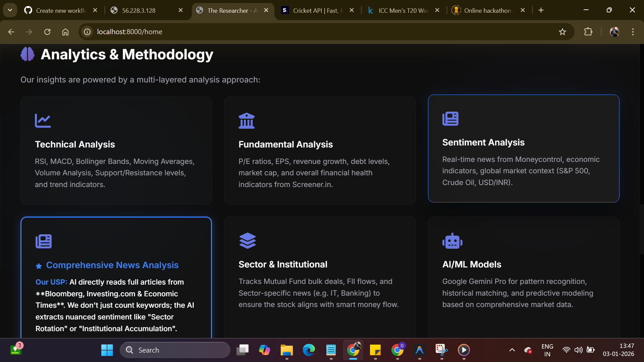Open File Explorer from the taskbar
644x362 pixels.
click(286, 350)
